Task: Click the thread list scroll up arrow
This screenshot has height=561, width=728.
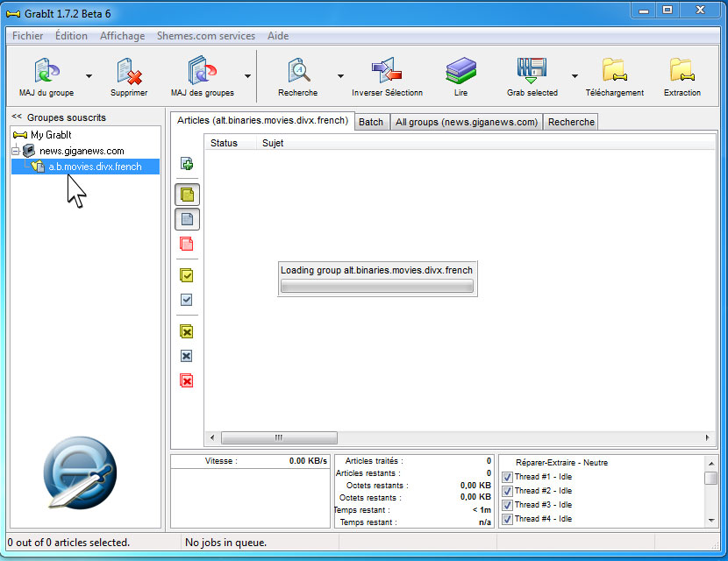Action: (x=711, y=464)
